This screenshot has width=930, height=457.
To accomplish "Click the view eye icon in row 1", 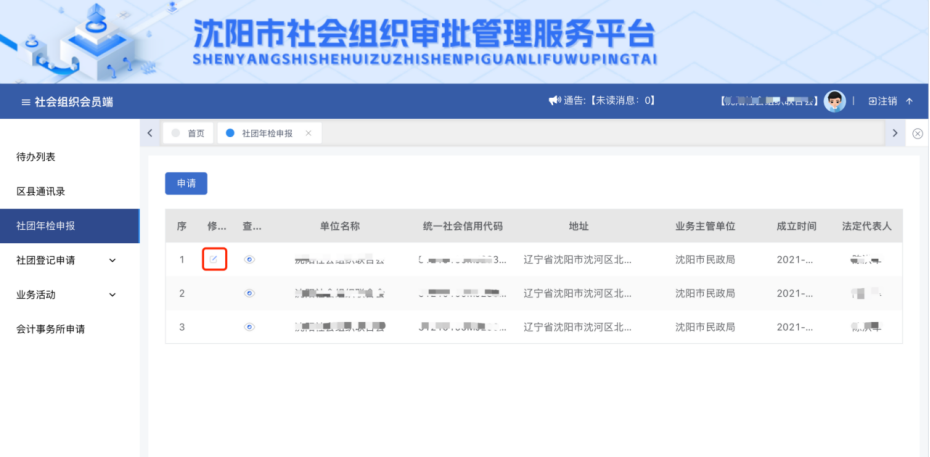I will pos(250,259).
